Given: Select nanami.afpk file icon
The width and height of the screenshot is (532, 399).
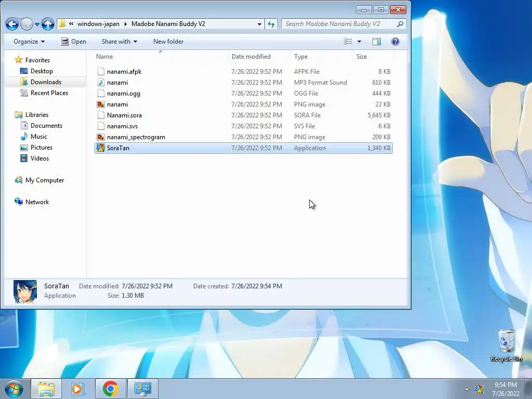Looking at the screenshot, I should [101, 71].
